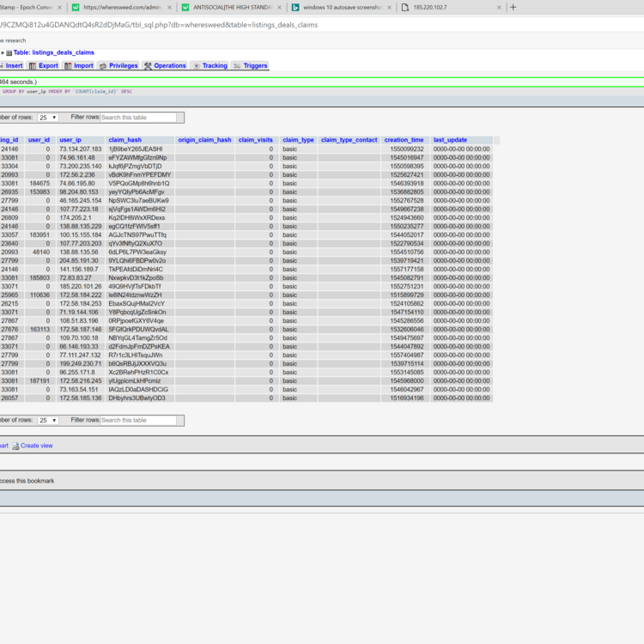Click the table icon beside listings_deals_claims
The image size is (644, 644).
pyautogui.click(x=9, y=52)
